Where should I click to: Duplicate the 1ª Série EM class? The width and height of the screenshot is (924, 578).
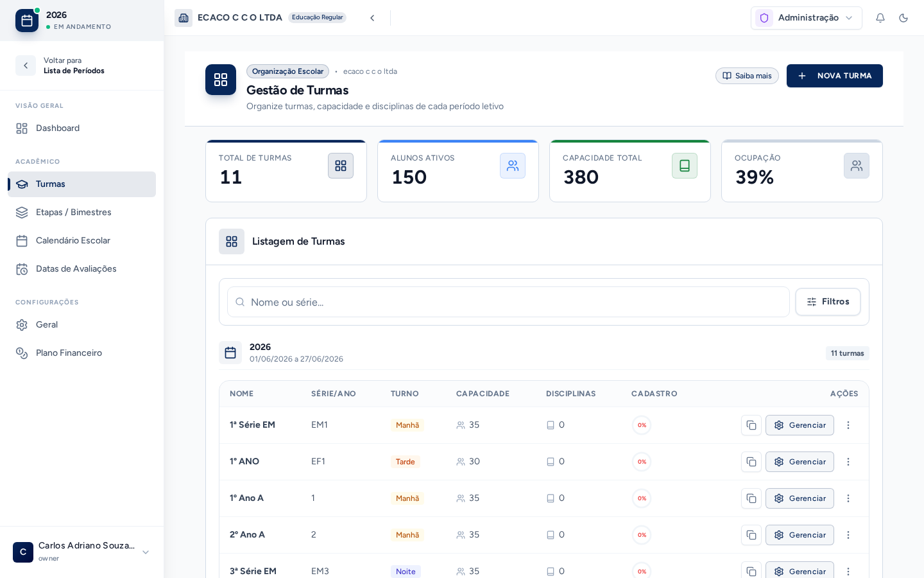[751, 425]
